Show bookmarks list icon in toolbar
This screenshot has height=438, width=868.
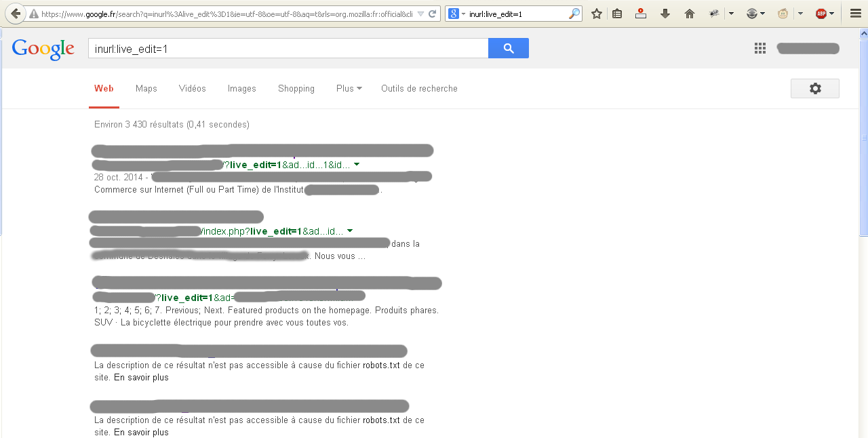click(x=617, y=14)
